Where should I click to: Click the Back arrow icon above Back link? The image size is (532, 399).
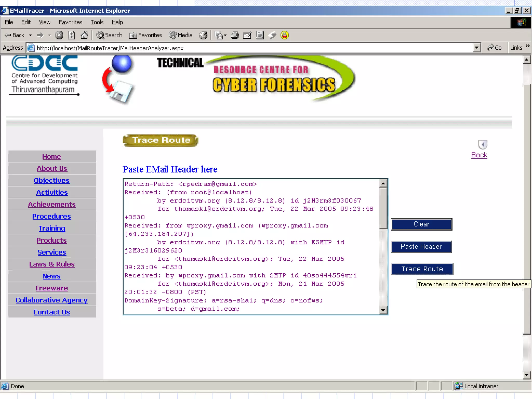point(483,144)
